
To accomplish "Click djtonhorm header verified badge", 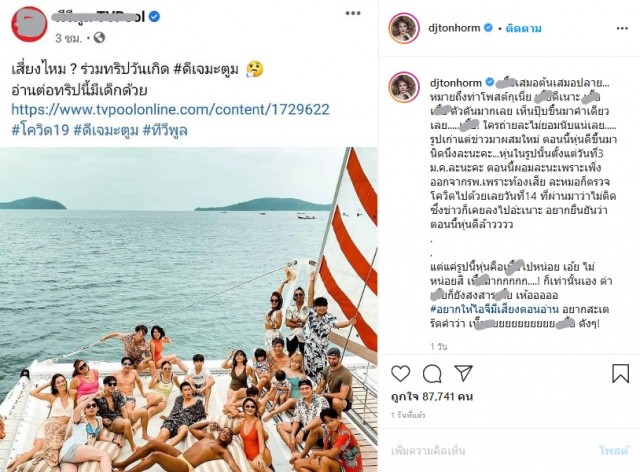I will (488, 28).
